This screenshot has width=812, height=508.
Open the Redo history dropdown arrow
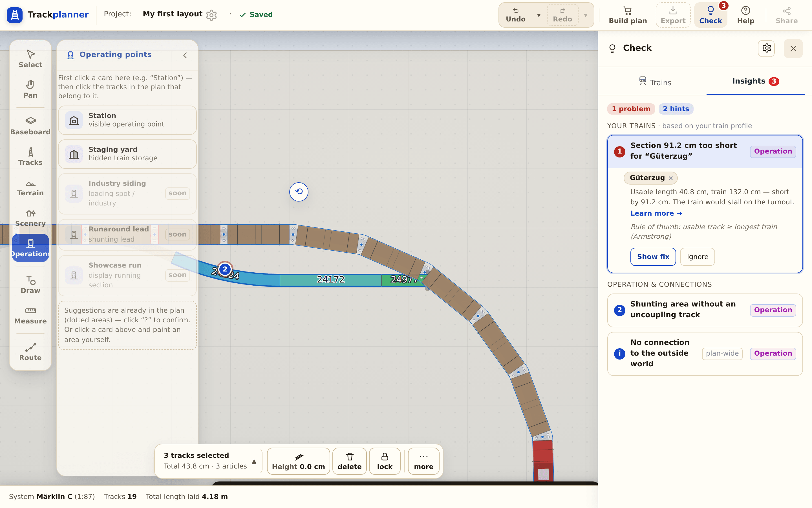click(586, 16)
